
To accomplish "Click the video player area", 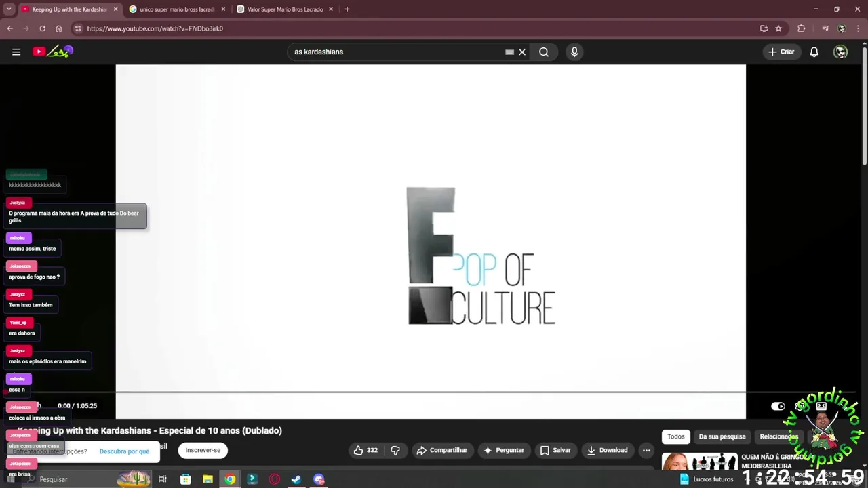I will (x=431, y=241).
